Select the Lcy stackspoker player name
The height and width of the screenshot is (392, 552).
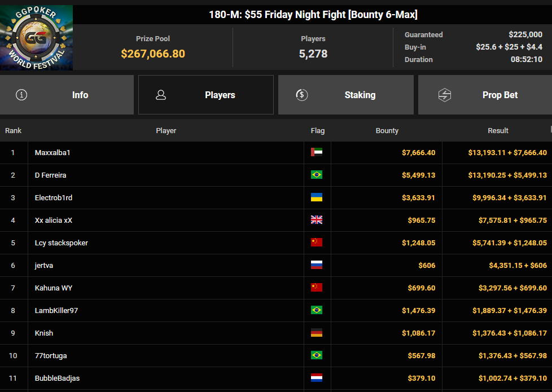coord(62,243)
